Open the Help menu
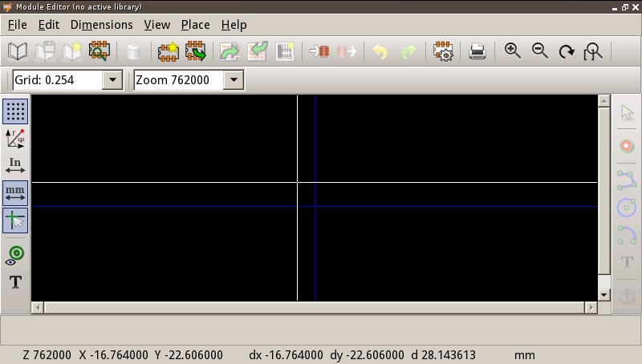642x364 pixels. click(x=234, y=25)
